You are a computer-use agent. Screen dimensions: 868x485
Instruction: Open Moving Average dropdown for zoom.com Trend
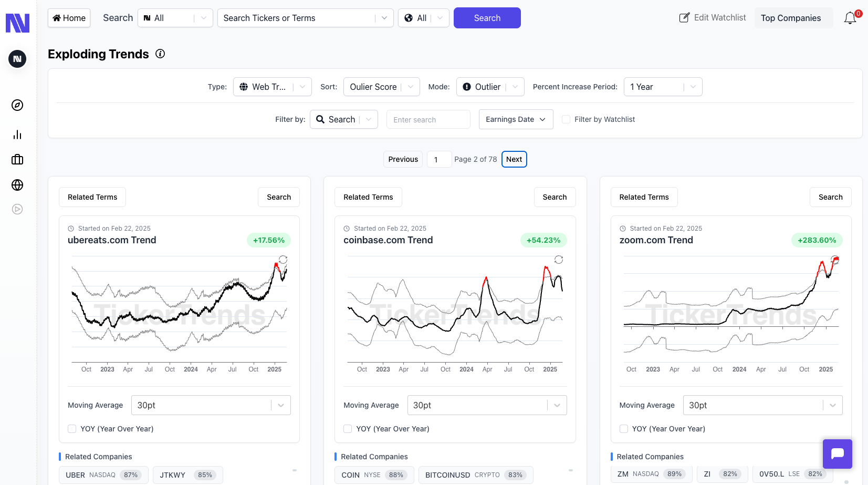point(762,405)
